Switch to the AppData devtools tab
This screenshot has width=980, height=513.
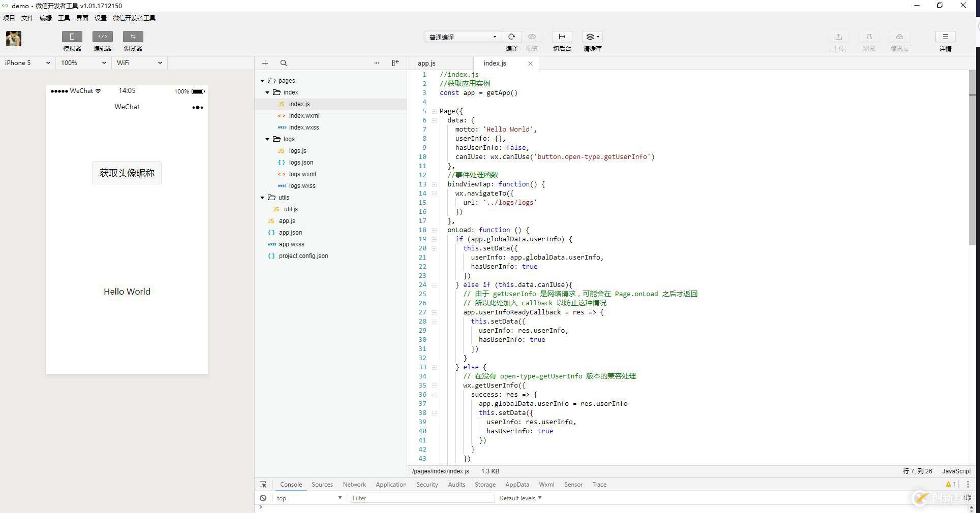[x=517, y=485]
